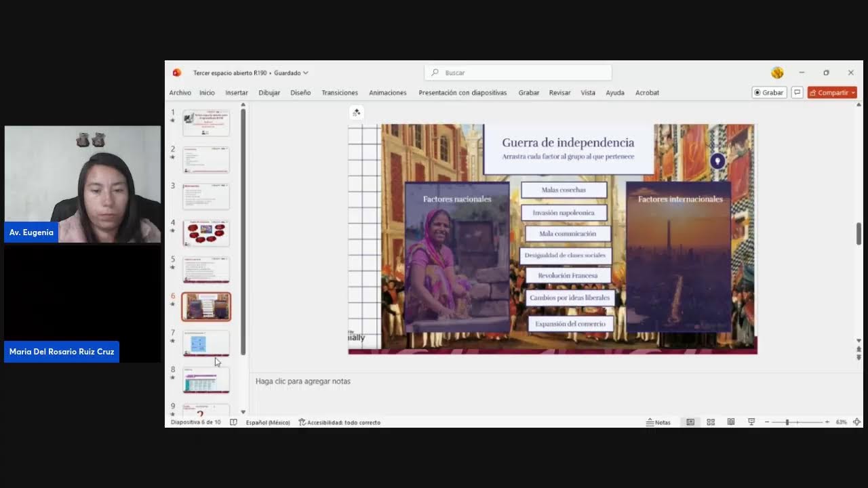Viewport: 868px width, 488px height.
Task: Select the Animaciones tab
Action: (388, 92)
